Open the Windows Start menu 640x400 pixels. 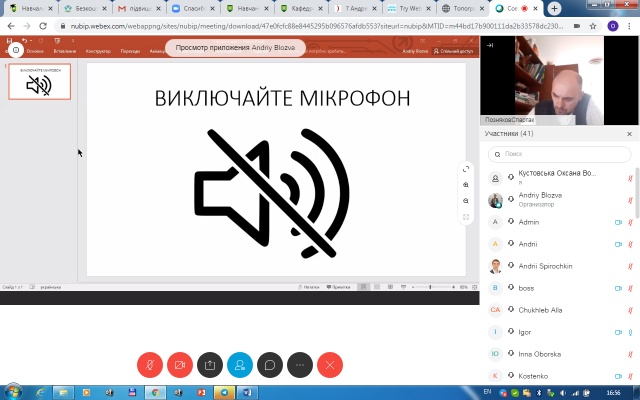(x=12, y=391)
